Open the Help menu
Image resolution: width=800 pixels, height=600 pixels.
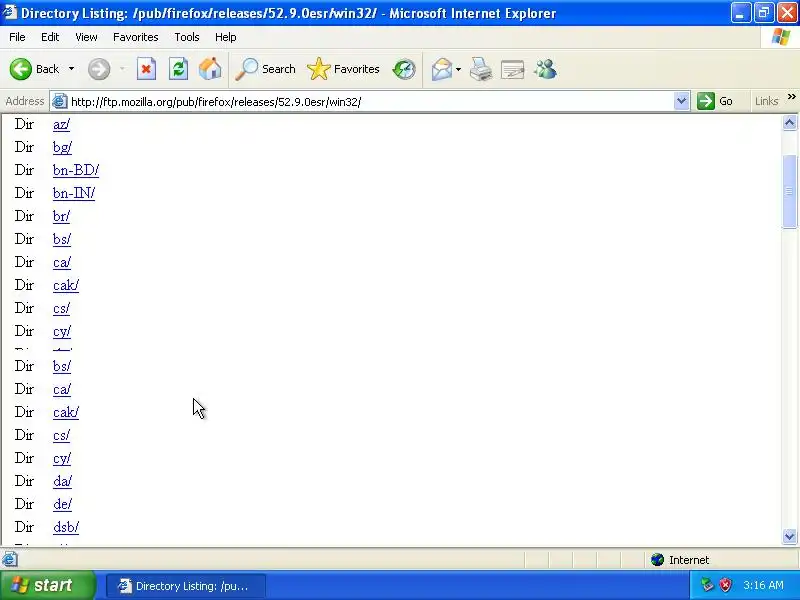click(x=226, y=37)
